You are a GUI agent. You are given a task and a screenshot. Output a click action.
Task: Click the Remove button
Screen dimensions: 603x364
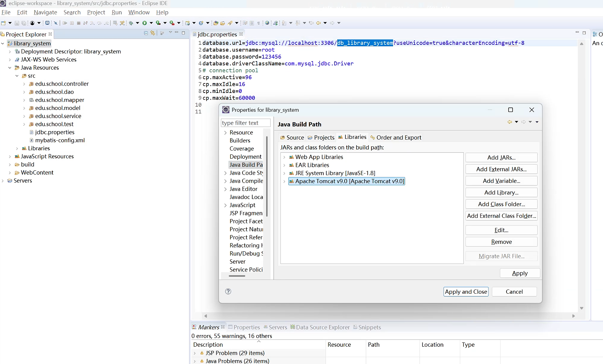pos(501,242)
